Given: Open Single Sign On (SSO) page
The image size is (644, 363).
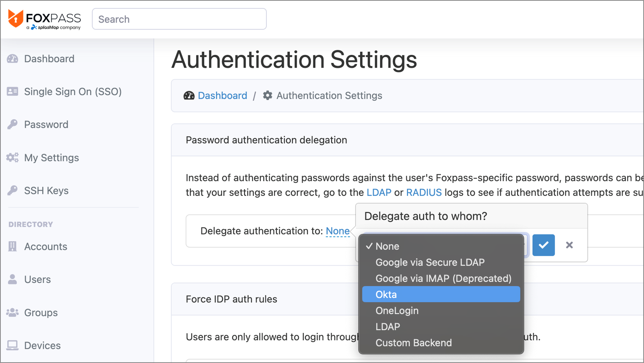Looking at the screenshot, I should (73, 91).
